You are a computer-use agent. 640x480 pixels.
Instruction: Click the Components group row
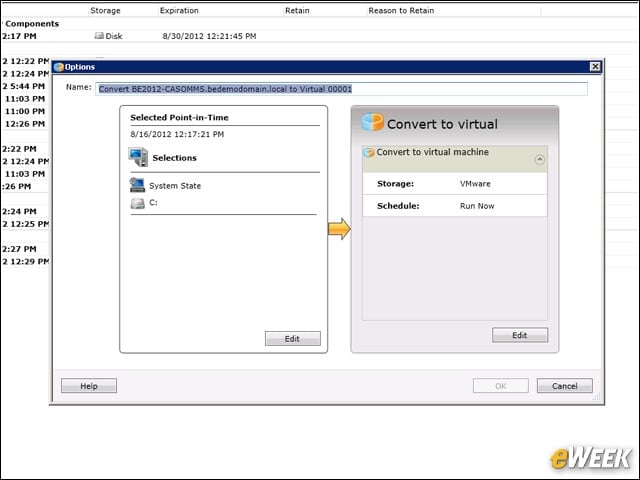coord(32,24)
